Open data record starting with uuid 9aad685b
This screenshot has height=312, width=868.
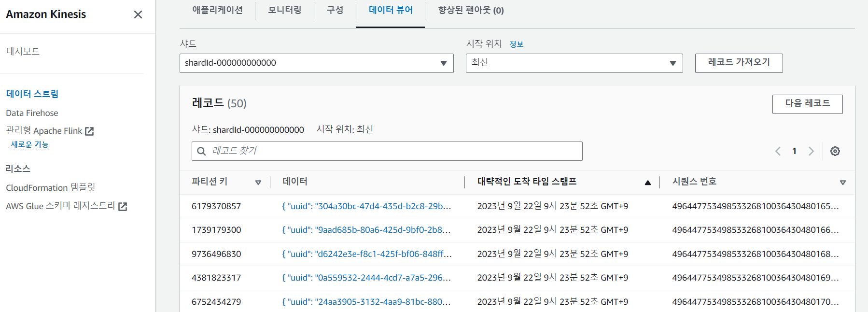pos(366,230)
